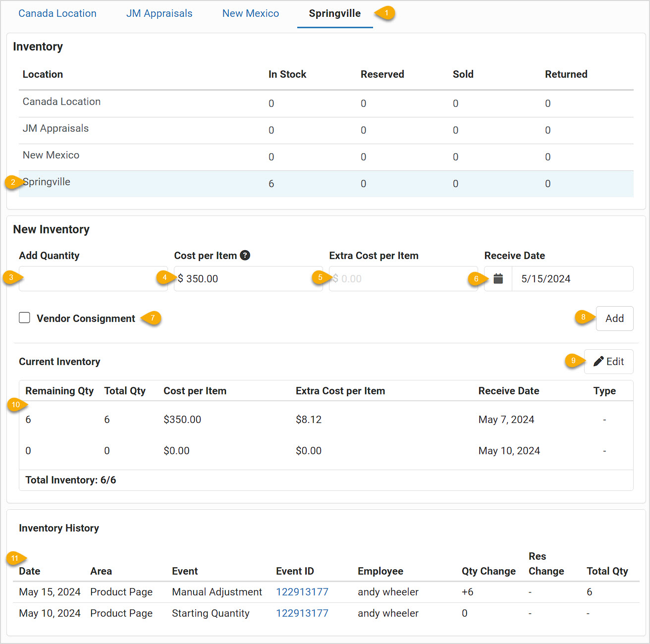Image resolution: width=650 pixels, height=644 pixels.
Task: Click the Starting Quantity event text
Action: tap(211, 613)
